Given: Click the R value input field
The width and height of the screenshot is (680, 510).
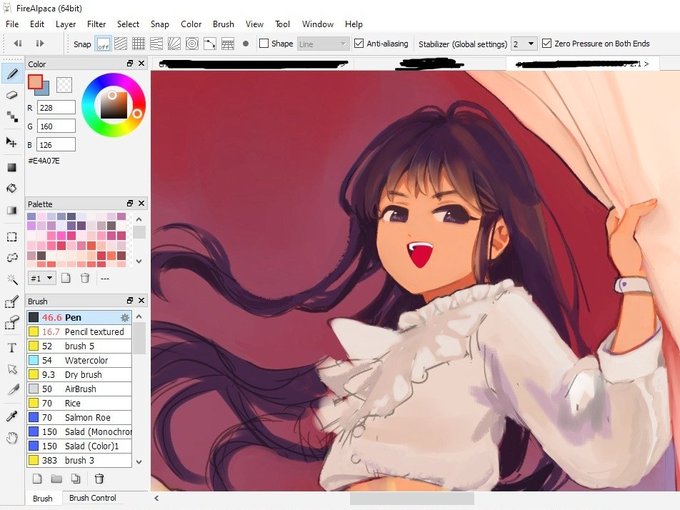Looking at the screenshot, I should coord(56,108).
